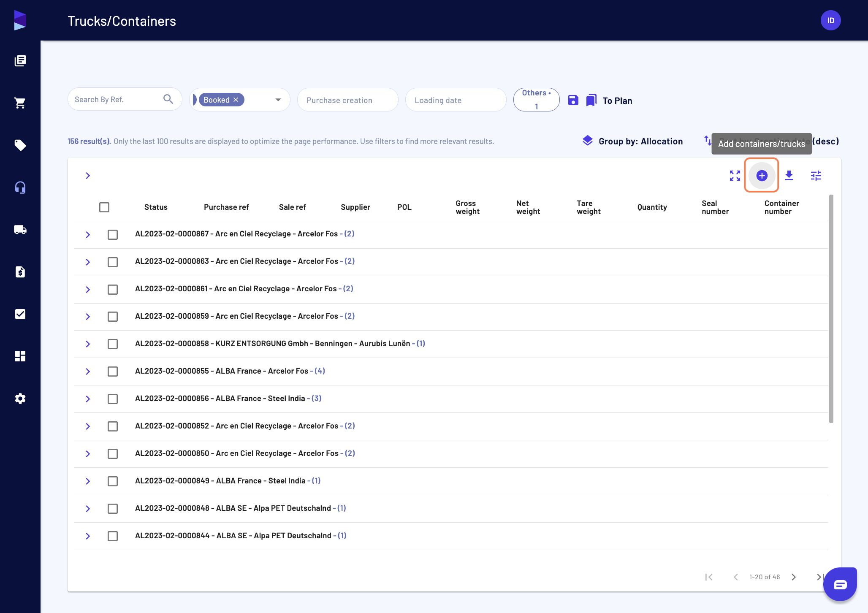Expand the AL2023-02-0000849 Steel India row
Screen dimensions: 868x613
click(x=88, y=481)
